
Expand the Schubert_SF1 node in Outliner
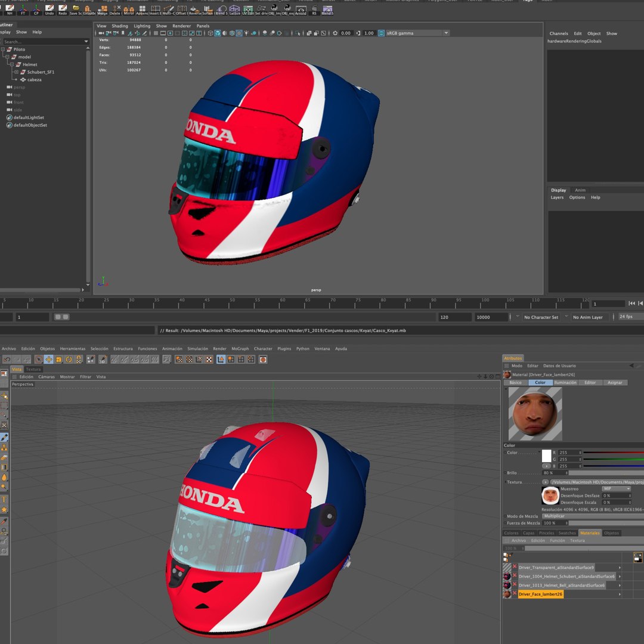coord(17,72)
